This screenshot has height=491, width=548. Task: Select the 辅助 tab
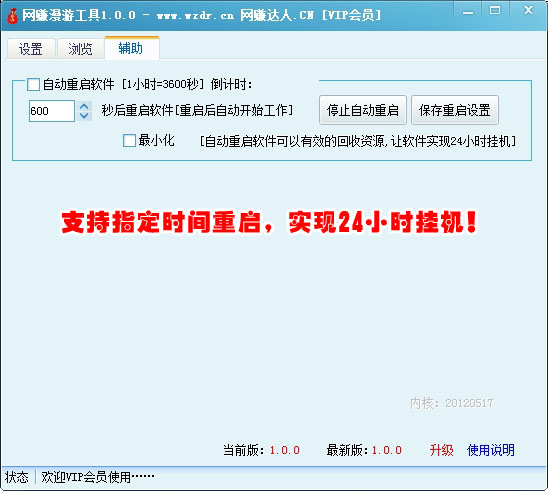coord(131,48)
